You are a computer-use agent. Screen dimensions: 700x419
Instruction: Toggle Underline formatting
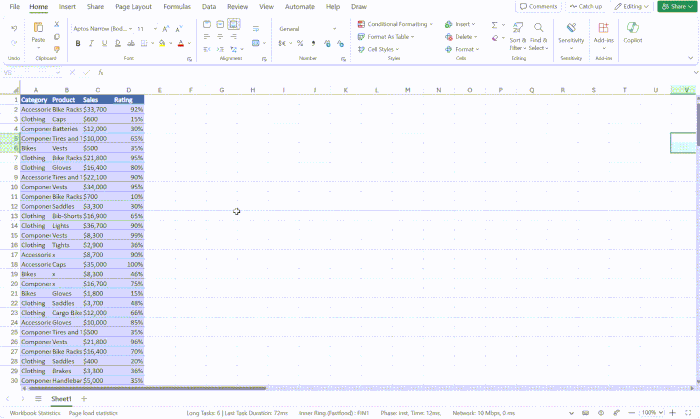coord(104,43)
